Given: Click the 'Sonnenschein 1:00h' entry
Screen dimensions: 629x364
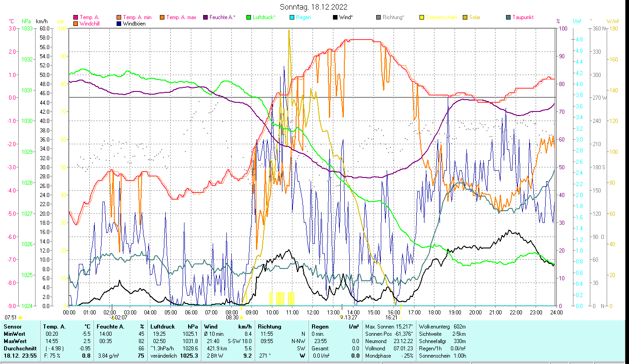Looking at the screenshot, I should 443,355.
